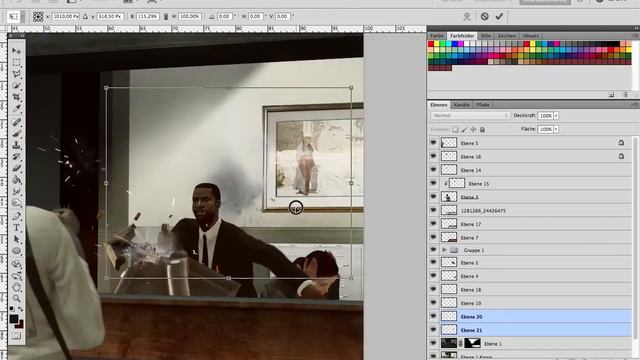Select the Brush tool
Viewport: 640px width, 360px height.
[x=16, y=133]
